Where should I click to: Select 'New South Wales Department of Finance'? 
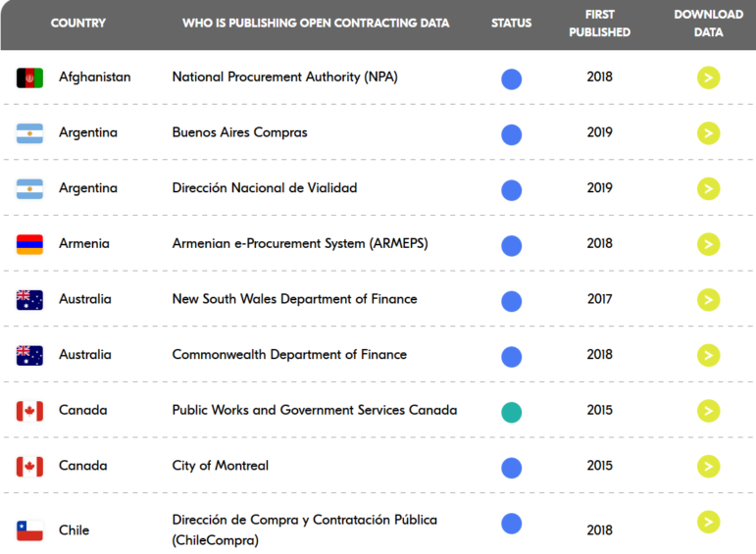[x=294, y=299]
